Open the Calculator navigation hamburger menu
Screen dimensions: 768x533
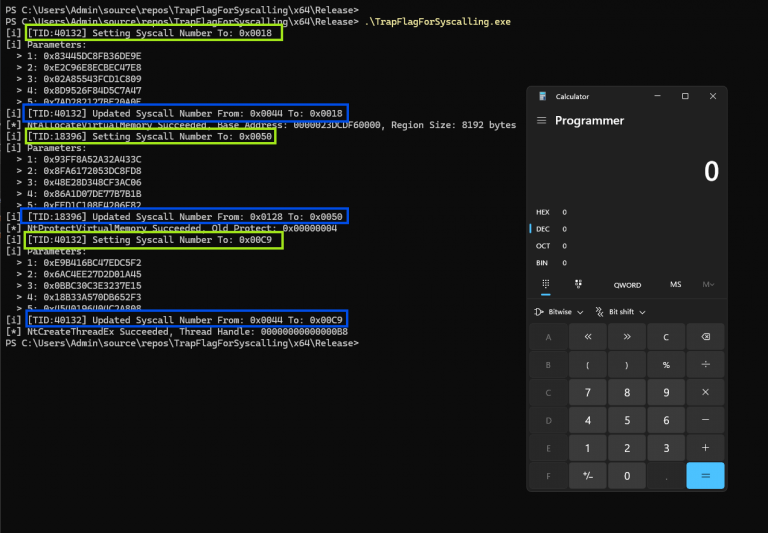[541, 121]
